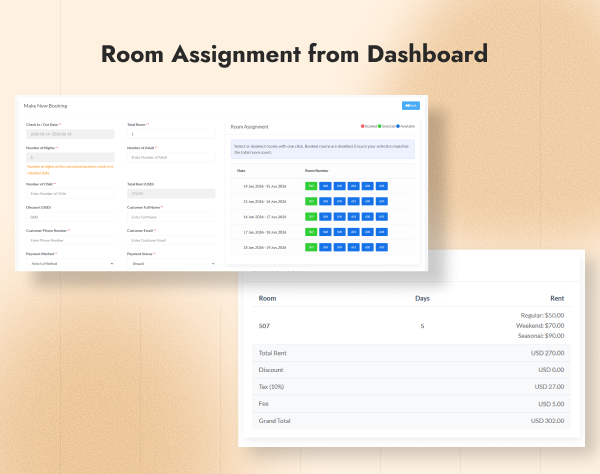Click the 17 Jun 2026 - 18 Jun 2026 date cell
Screen dimensions: 600x474
(265, 232)
